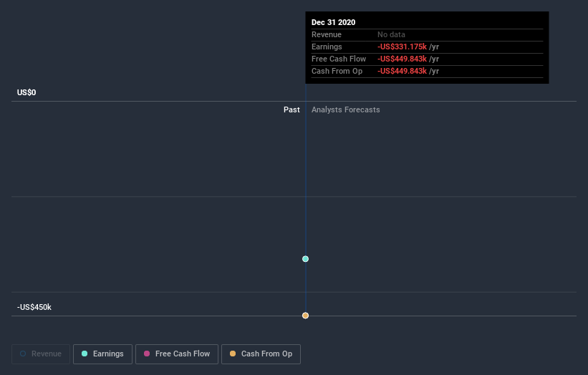The height and width of the screenshot is (375, 588).
Task: Click the Cash From Op value in tooltip
Action: 402,71
